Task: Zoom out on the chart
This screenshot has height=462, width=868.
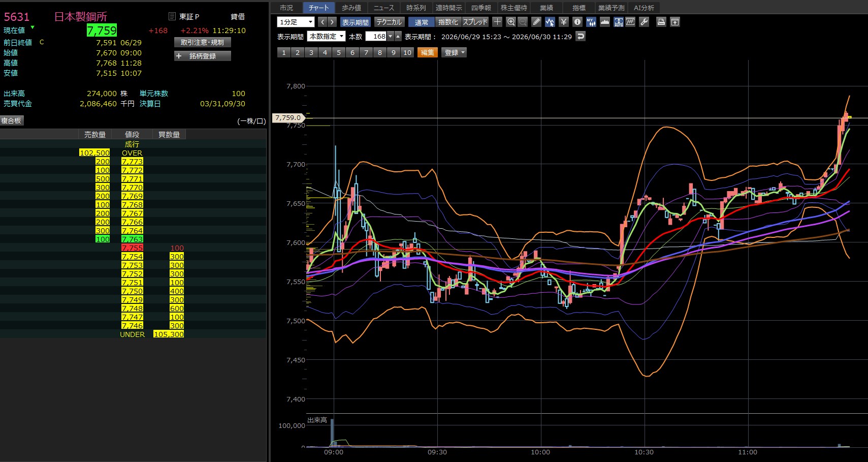Action: tap(523, 22)
